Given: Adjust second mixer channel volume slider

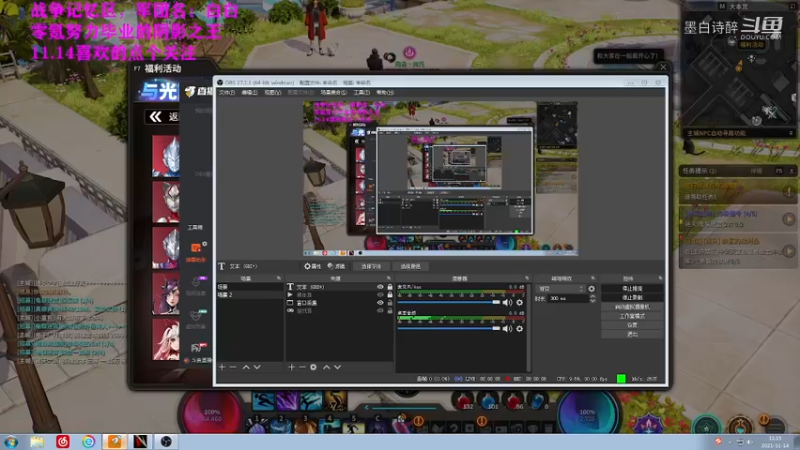Looking at the screenshot, I should tap(449, 329).
